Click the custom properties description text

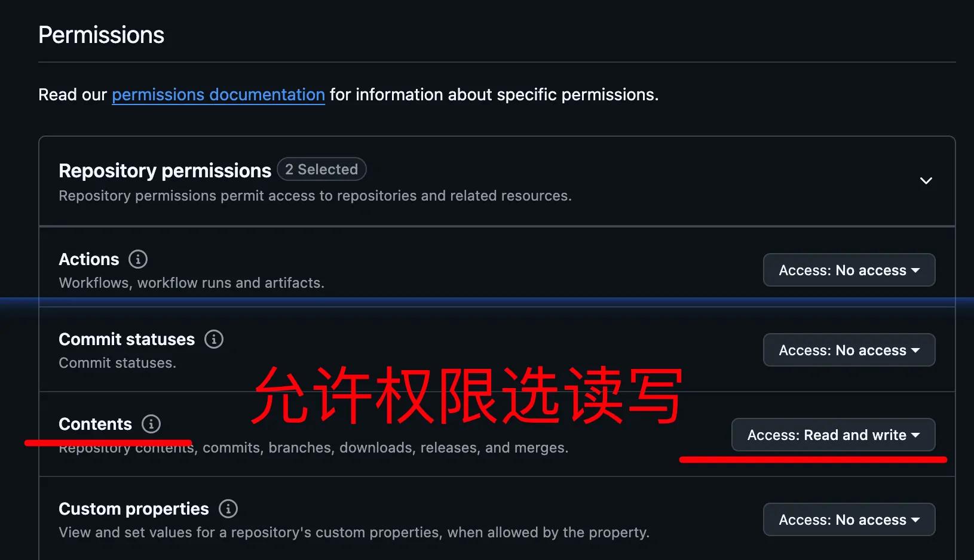(x=354, y=533)
